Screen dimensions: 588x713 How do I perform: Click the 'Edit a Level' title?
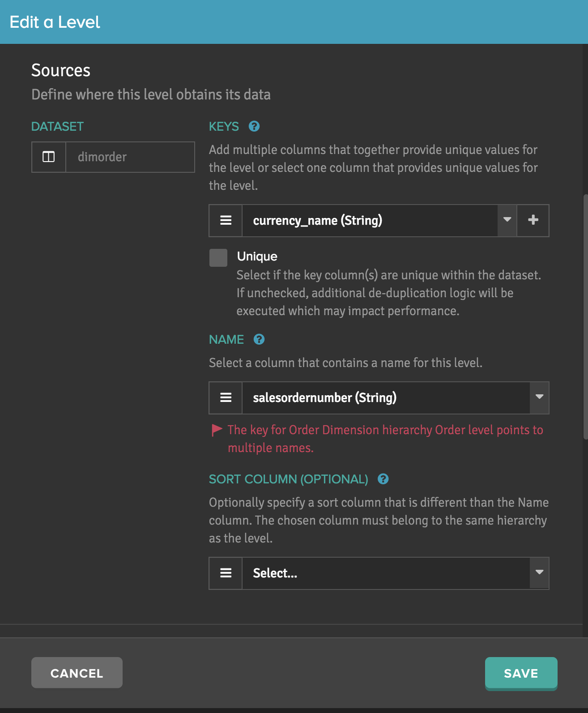(x=55, y=22)
